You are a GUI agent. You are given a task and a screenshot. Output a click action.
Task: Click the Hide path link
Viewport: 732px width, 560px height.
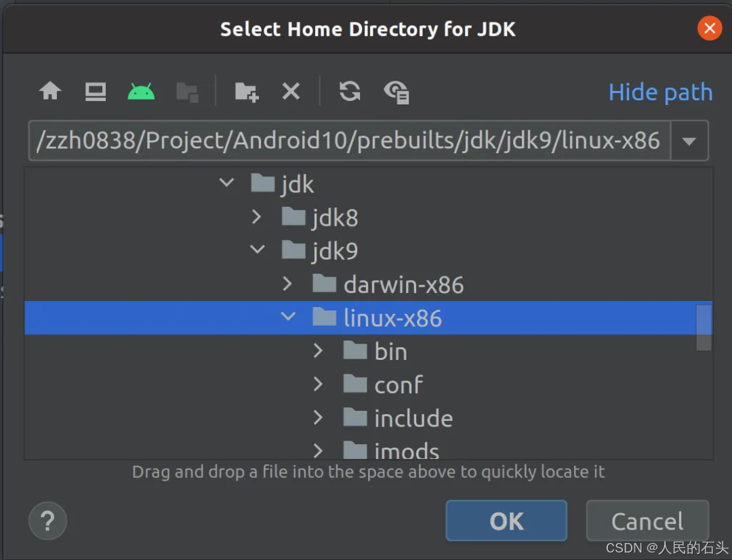click(x=660, y=92)
